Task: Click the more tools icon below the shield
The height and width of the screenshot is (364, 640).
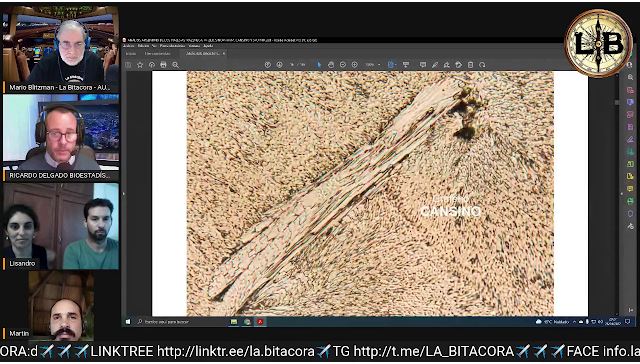Action: 631,226
